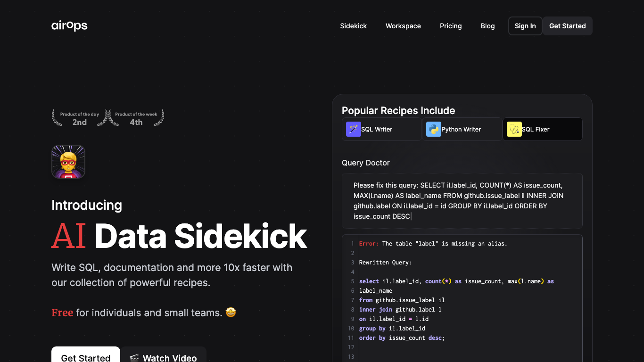The width and height of the screenshot is (644, 362).
Task: Click the Error message line in code output
Action: click(x=433, y=244)
